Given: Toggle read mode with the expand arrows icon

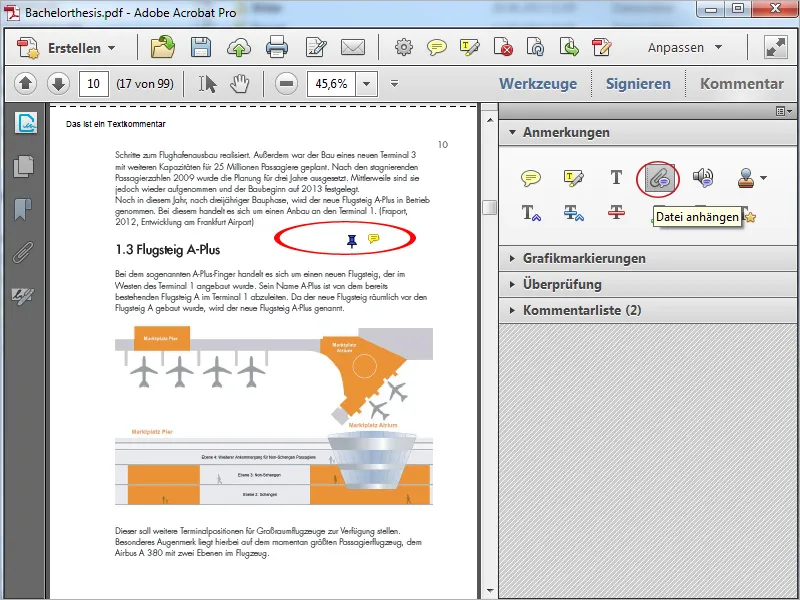Looking at the screenshot, I should pos(776,47).
